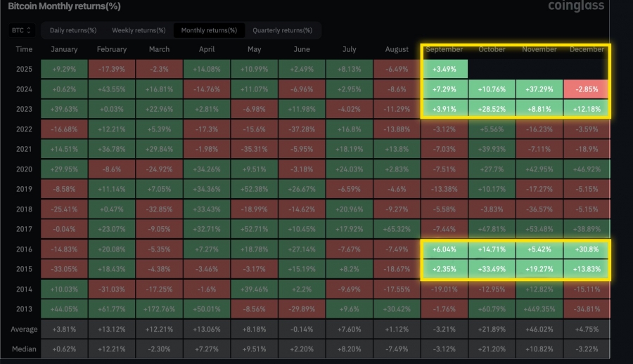This screenshot has width=633, height=364.
Task: Switch to the Daily returns(%) tab
Action: coord(72,30)
